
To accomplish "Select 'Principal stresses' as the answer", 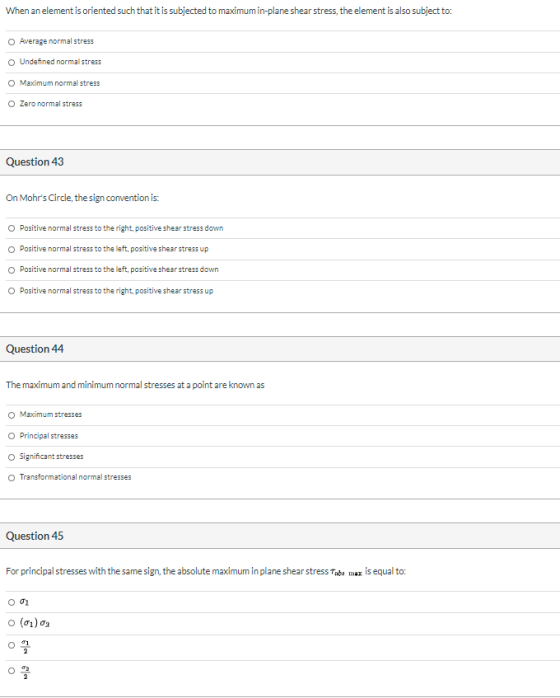I will (x=12, y=436).
